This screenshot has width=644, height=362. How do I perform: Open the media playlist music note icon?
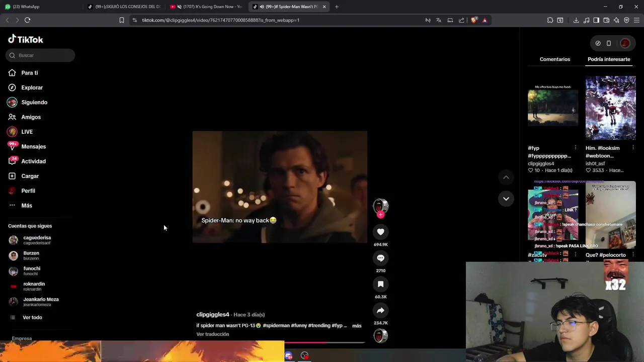586,20
